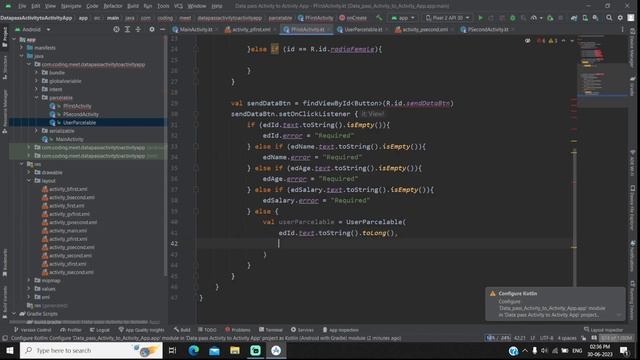Screen dimensions: 640x360
Task: Open the Refactor menu
Action: click(x=113, y=6)
